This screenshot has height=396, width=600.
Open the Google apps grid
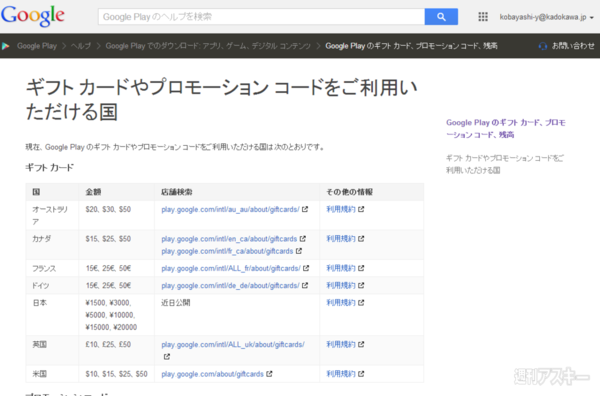pos(483,17)
